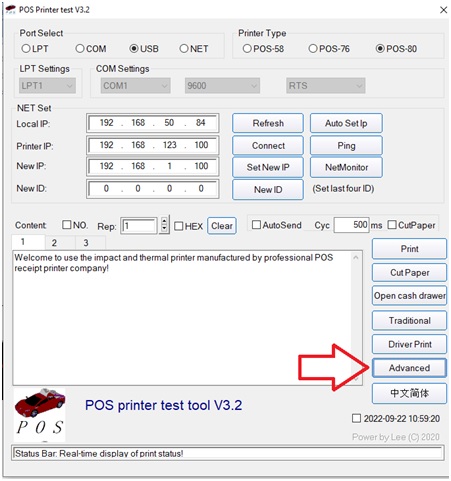Expand the COM1 port dropdown
The width and height of the screenshot is (451, 481).
coord(135,86)
